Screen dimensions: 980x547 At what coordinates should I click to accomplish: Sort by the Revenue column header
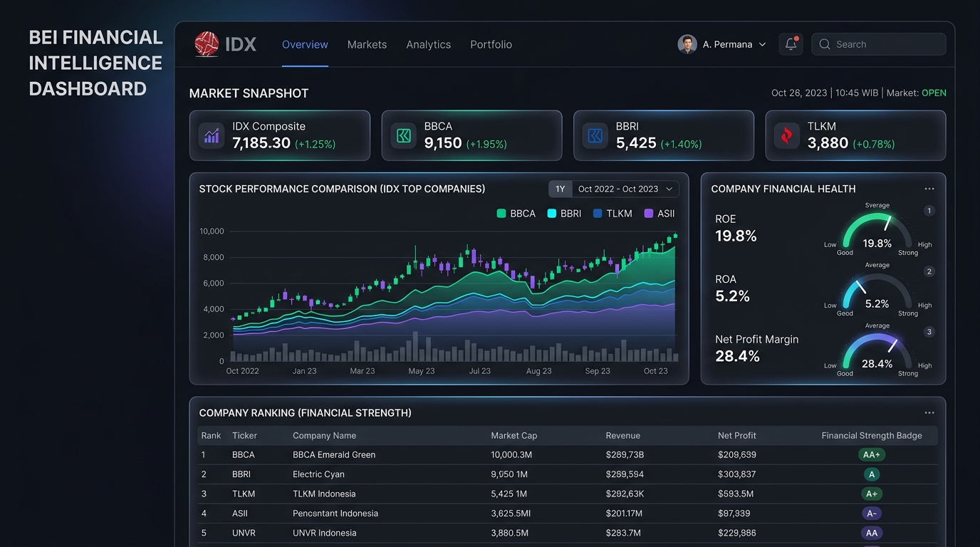(623, 435)
